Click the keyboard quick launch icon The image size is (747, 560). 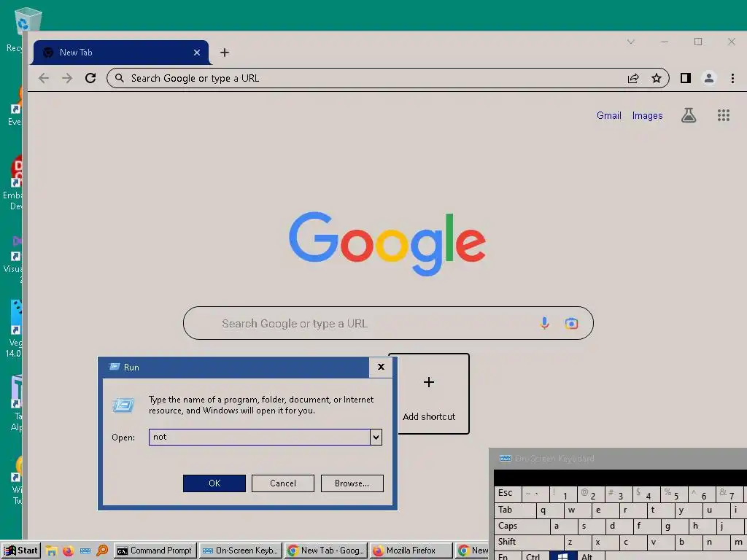[x=85, y=551]
